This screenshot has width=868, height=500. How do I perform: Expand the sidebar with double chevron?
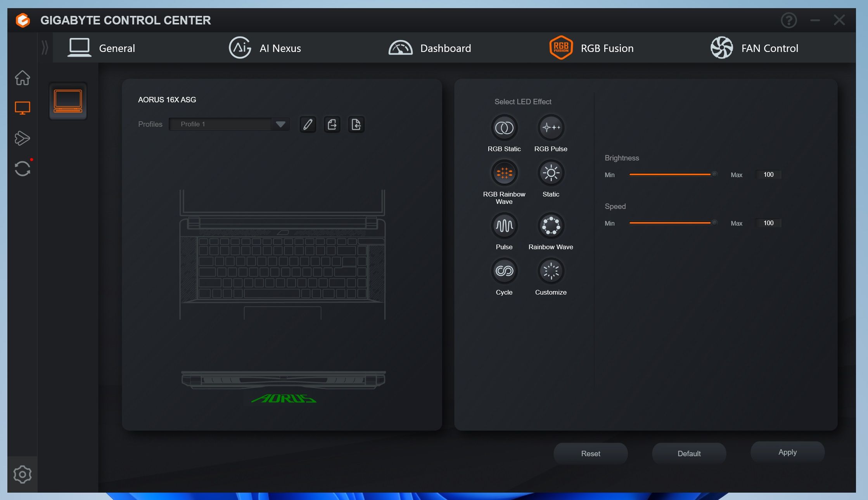tap(45, 48)
